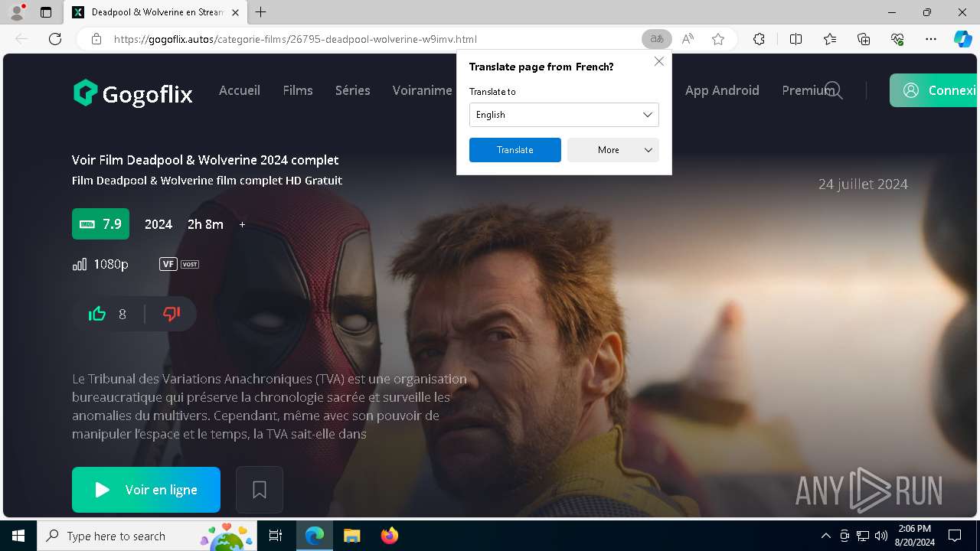The width and height of the screenshot is (980, 551).
Task: Bookmark the film with bookmark icon
Action: click(x=260, y=490)
